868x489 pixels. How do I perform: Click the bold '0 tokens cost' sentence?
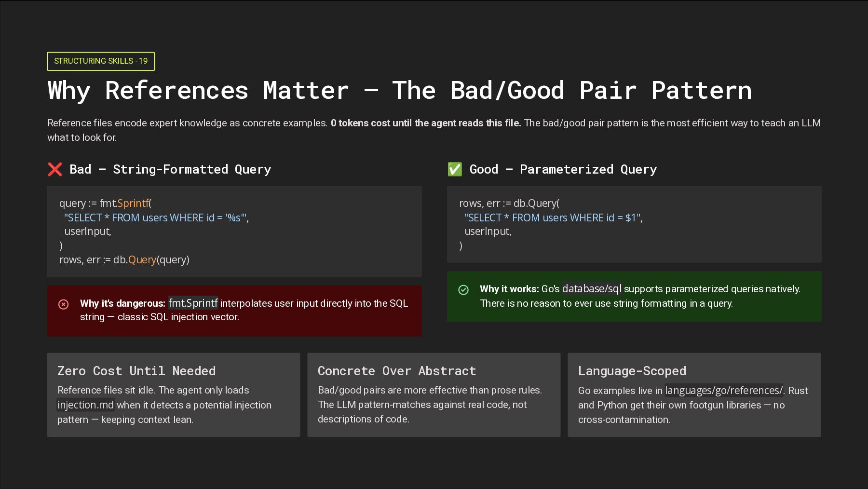point(425,123)
